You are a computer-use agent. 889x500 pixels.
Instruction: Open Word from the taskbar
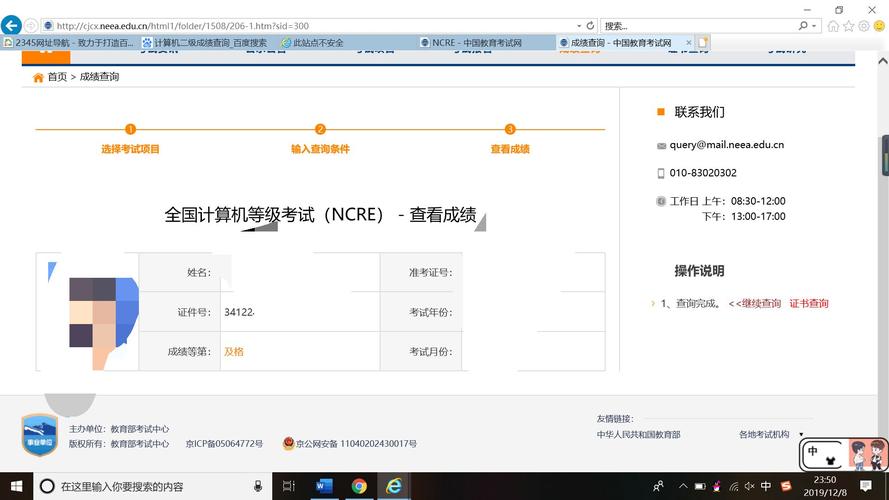[x=324, y=486]
